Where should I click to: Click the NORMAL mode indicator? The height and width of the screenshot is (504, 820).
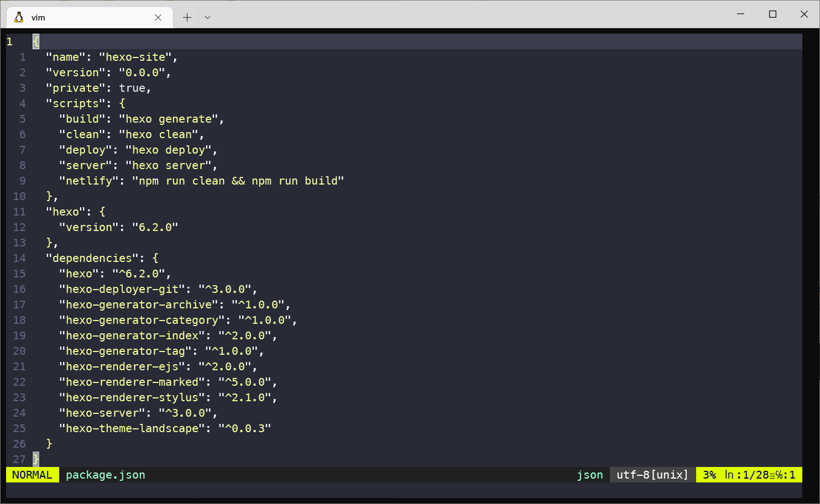pos(32,475)
